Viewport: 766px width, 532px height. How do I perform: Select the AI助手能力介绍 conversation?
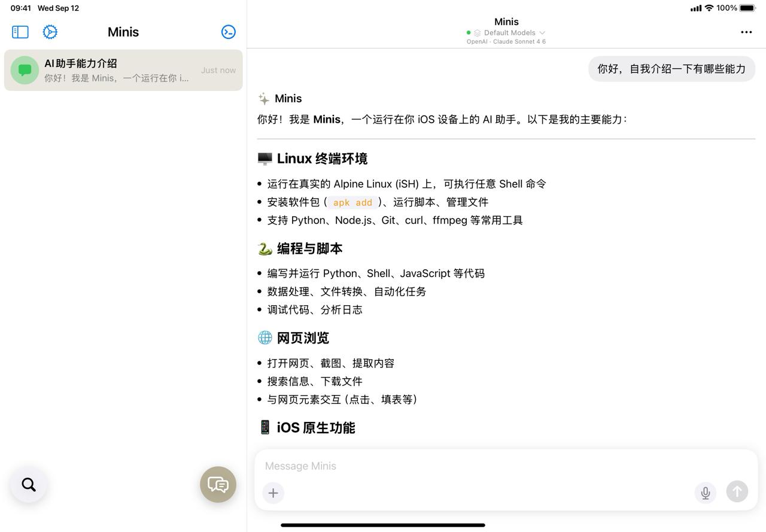tap(123, 70)
